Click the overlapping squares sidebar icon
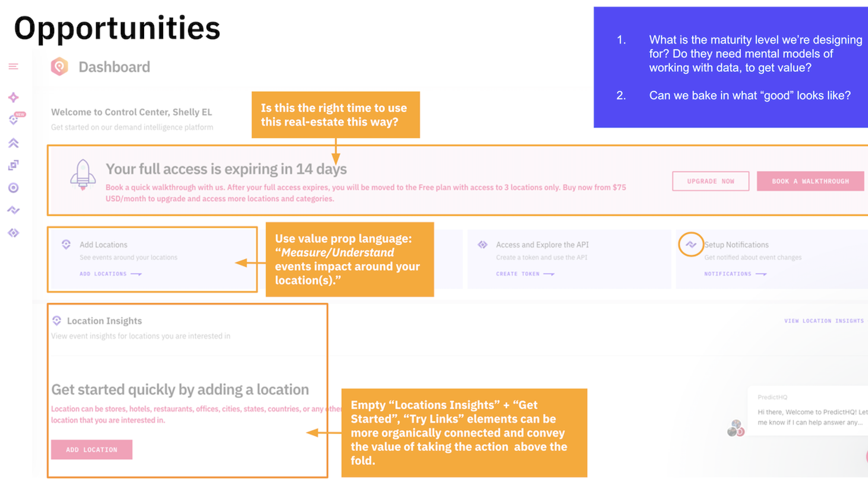This screenshot has width=868, height=488. 13,165
